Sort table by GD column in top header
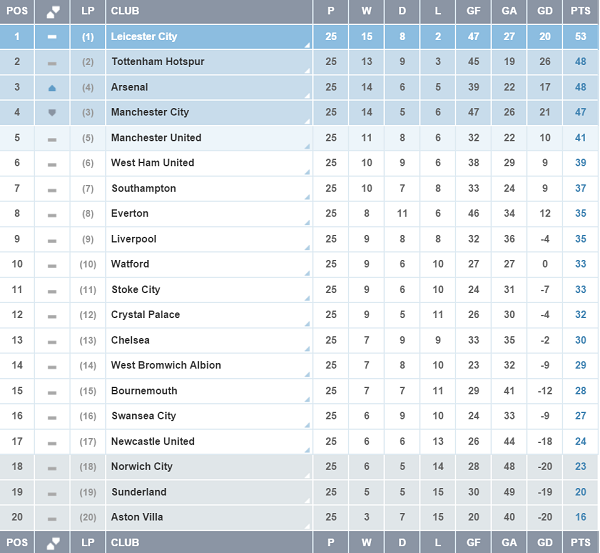The image size is (600, 553). pos(544,12)
